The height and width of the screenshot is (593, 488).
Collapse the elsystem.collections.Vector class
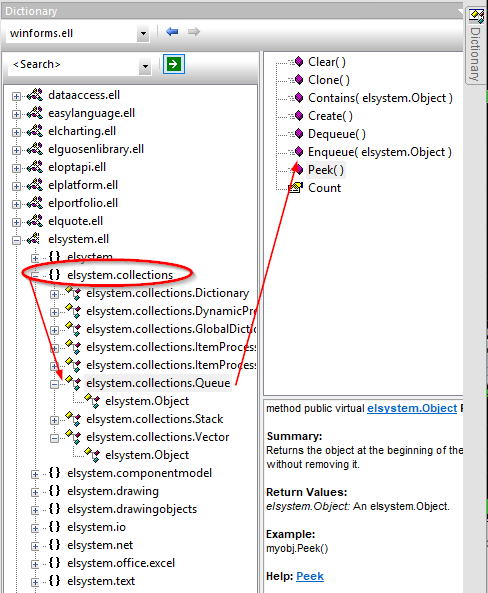click(x=54, y=438)
